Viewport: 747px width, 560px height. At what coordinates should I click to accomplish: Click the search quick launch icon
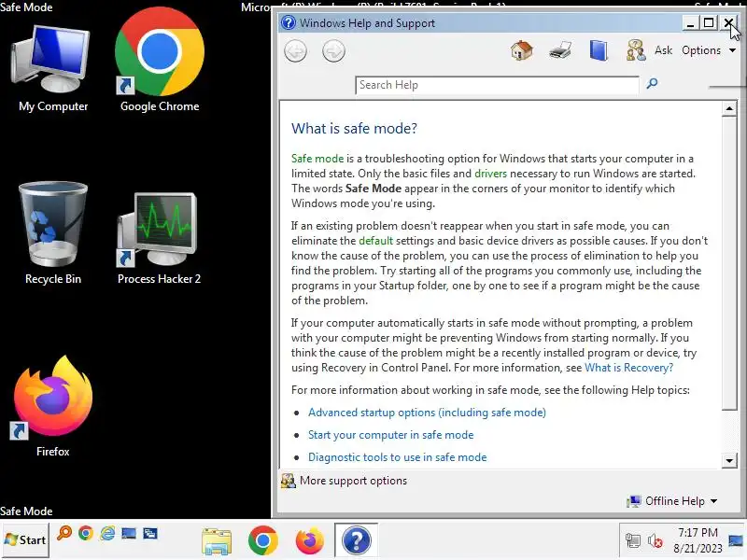point(63,533)
